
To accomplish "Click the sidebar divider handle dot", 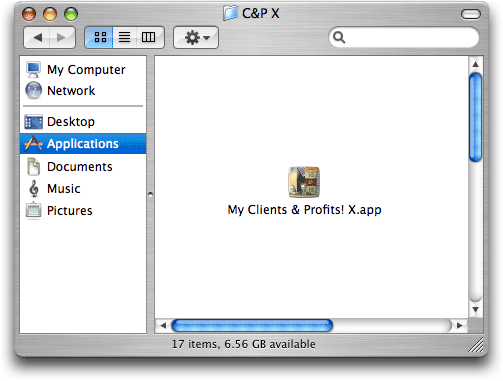I will coord(150,194).
